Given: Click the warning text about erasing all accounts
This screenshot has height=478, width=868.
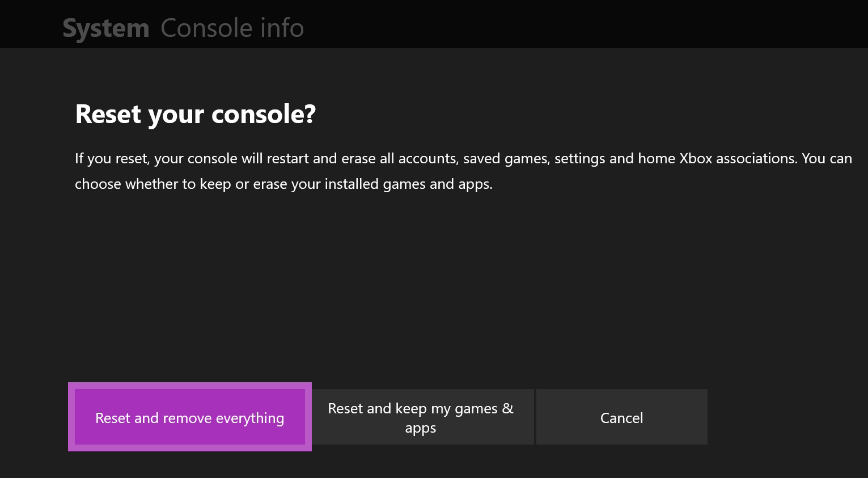Looking at the screenshot, I should pos(463,158).
